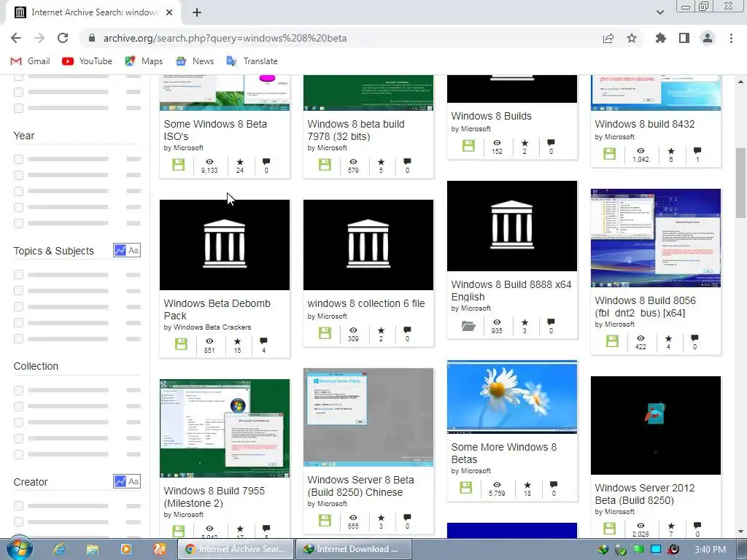Close the Internet Archive Search tab
The width and height of the screenshot is (747, 560).
(169, 12)
